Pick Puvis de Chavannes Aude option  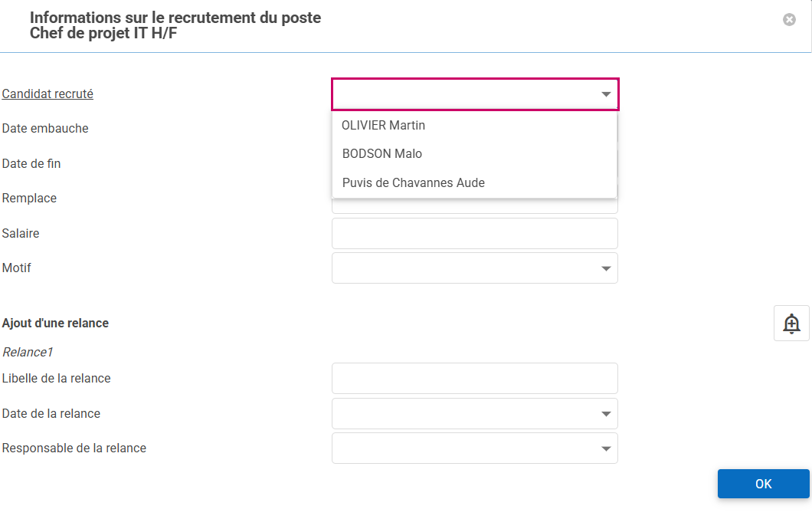[x=414, y=182]
